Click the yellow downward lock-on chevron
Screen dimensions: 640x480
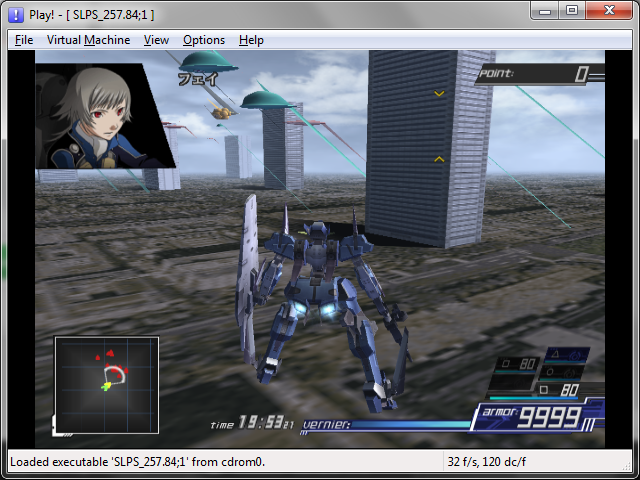439,93
